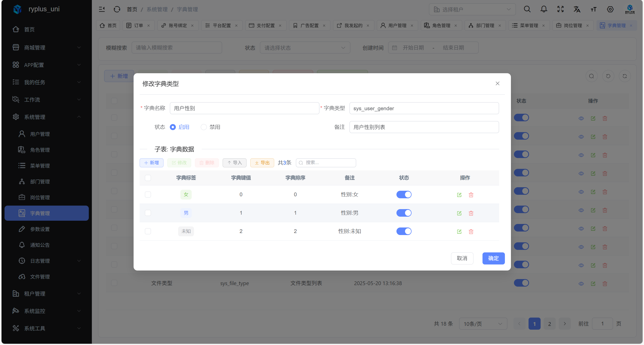Select the 禁用 radio option
644x345 pixels.
coord(204,127)
